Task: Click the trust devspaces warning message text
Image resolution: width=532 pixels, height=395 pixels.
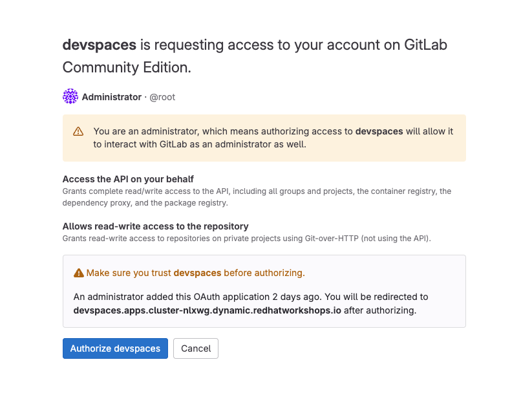Action: coord(194,272)
